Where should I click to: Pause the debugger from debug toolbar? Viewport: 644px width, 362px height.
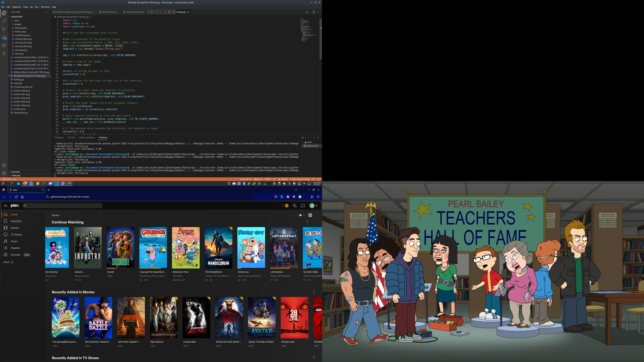tap(152, 12)
